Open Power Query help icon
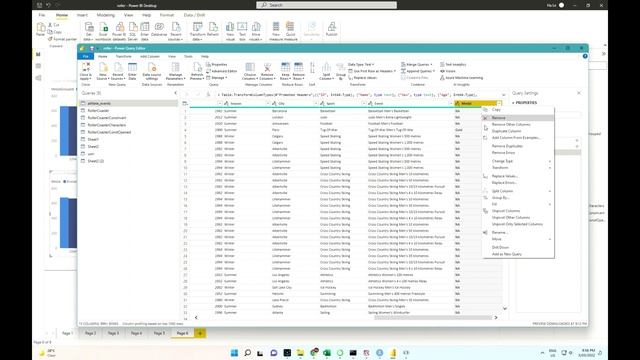This screenshot has width=640, height=360. click(585, 56)
